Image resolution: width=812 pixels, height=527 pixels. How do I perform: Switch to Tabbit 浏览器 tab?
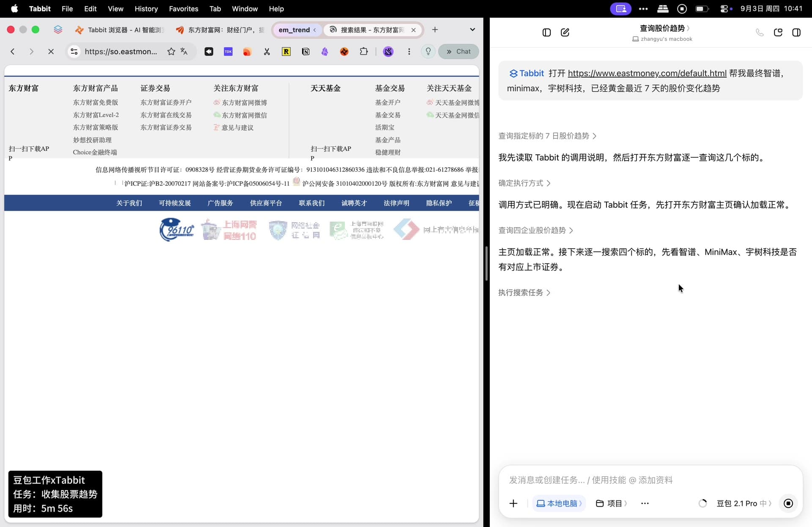tap(120, 30)
